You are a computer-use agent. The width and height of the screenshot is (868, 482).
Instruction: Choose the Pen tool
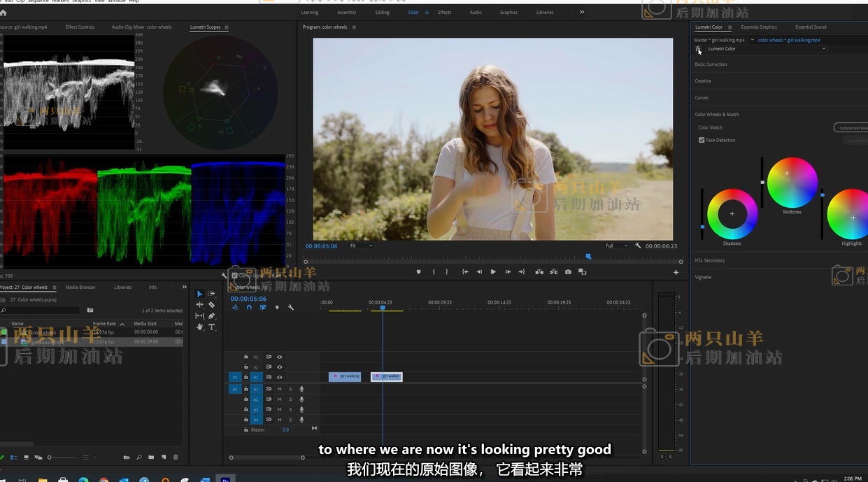(211, 316)
